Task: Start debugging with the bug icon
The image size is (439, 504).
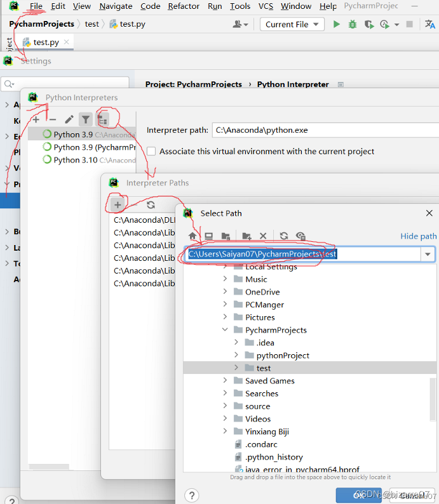Action: click(x=353, y=24)
